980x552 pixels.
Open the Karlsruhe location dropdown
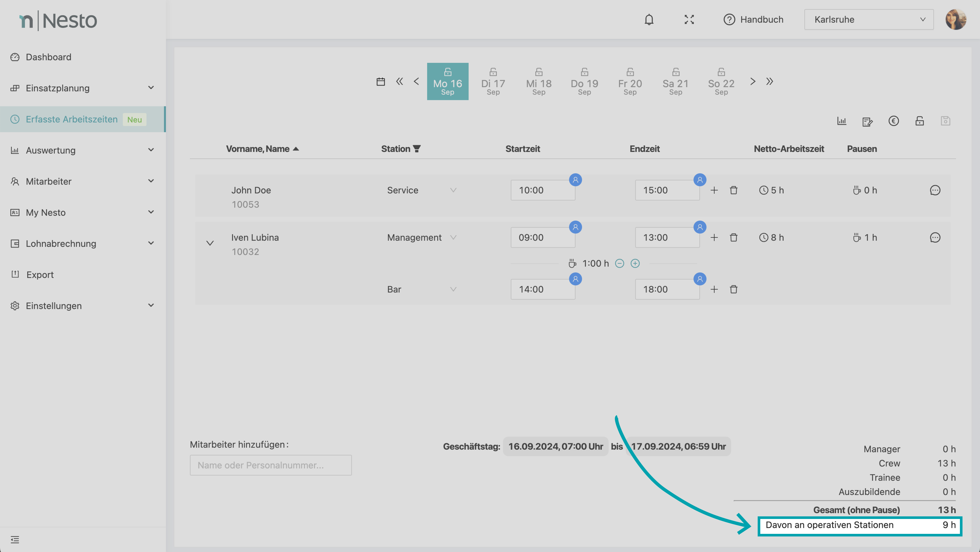click(869, 19)
